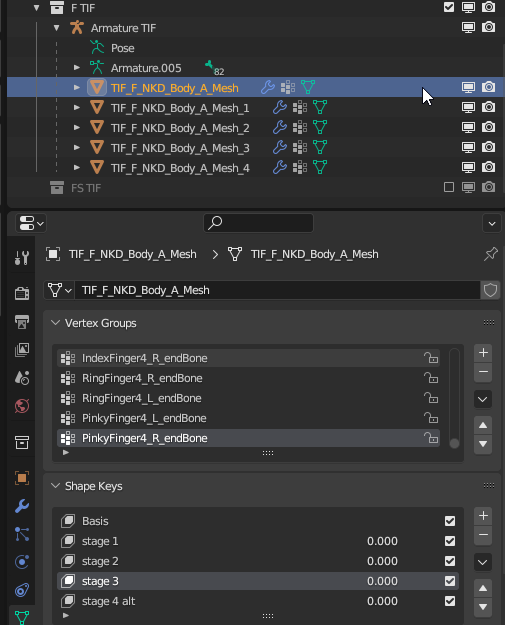This screenshot has width=505, height=625.
Task: Remove the selected shape key
Action: pos(483,535)
